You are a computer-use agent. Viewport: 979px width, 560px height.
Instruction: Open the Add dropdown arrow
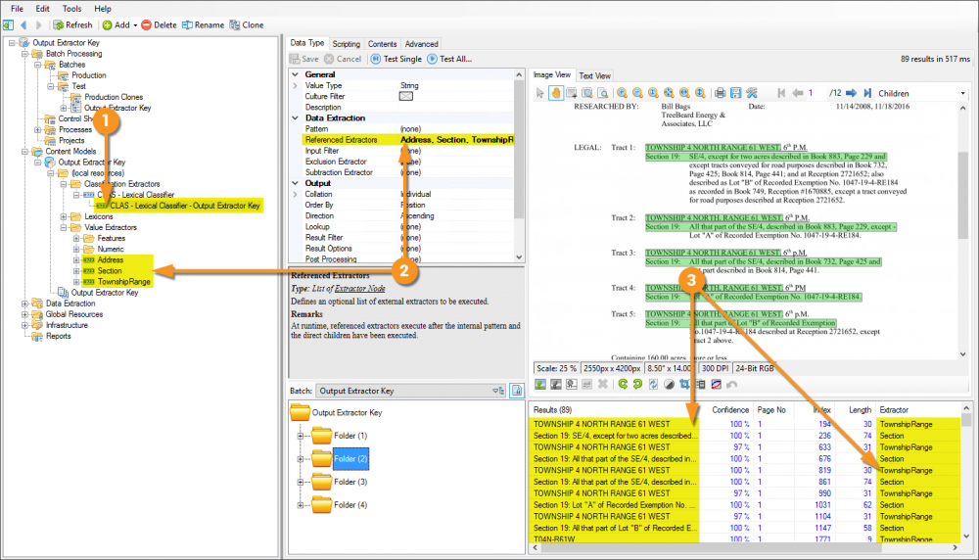pyautogui.click(x=136, y=24)
